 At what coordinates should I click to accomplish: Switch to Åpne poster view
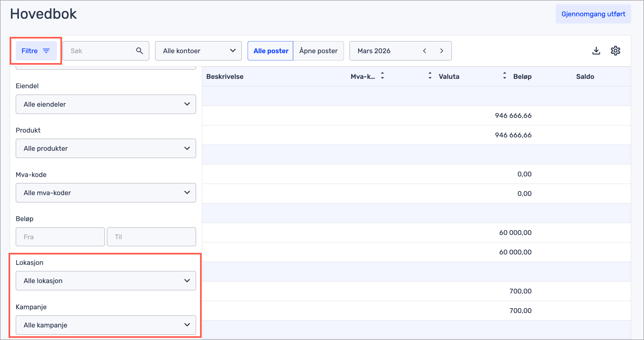tap(318, 51)
